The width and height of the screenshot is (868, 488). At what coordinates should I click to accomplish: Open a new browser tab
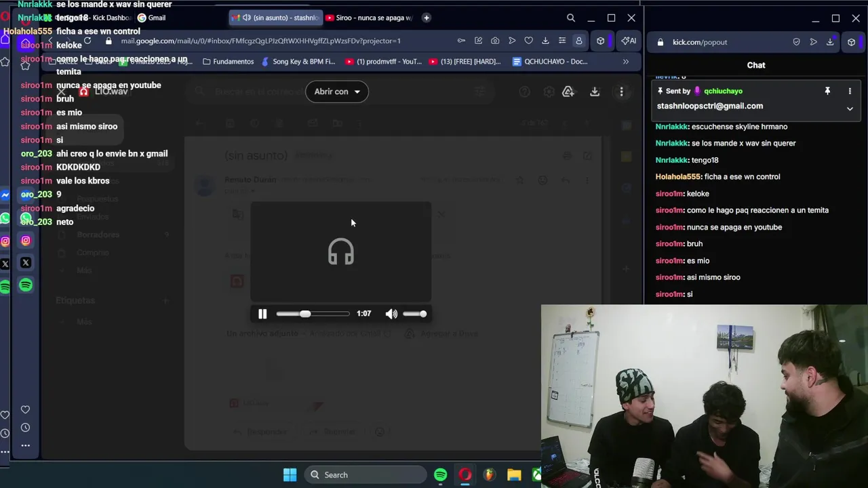pyautogui.click(x=426, y=18)
